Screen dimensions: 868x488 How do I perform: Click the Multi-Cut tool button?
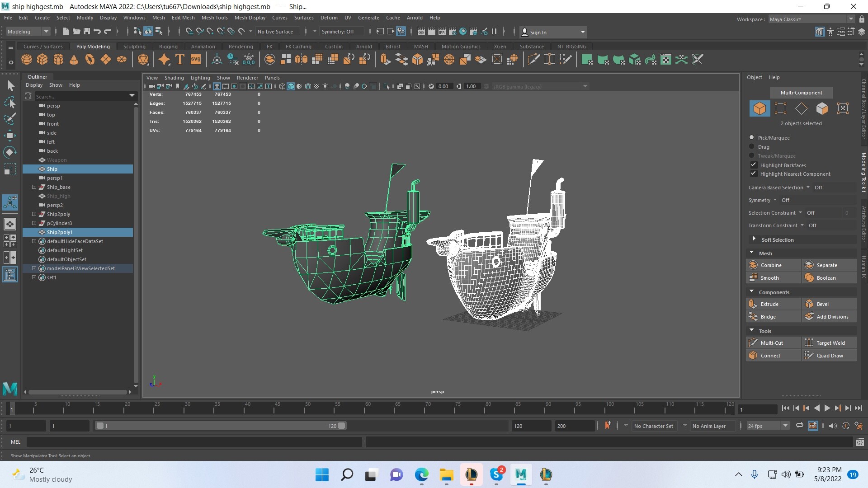coord(772,343)
